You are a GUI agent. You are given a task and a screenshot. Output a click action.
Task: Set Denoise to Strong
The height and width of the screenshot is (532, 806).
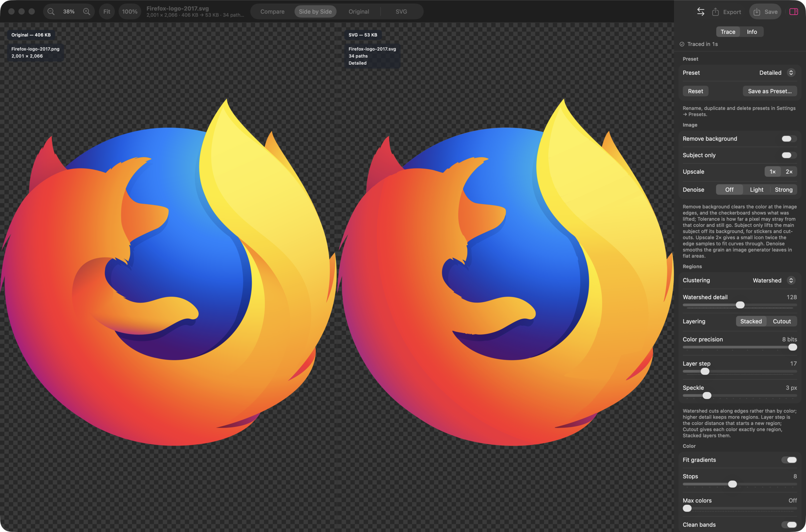click(783, 190)
